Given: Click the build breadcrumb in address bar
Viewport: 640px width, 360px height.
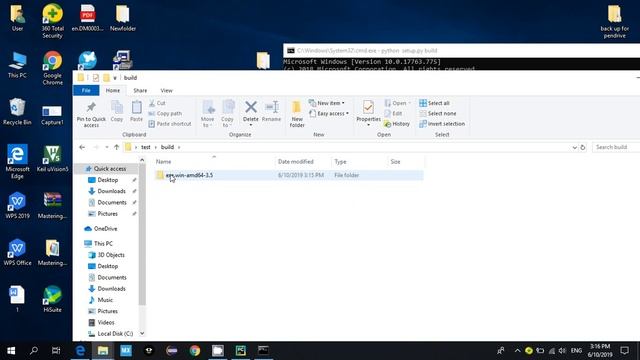Looking at the screenshot, I should click(x=167, y=147).
